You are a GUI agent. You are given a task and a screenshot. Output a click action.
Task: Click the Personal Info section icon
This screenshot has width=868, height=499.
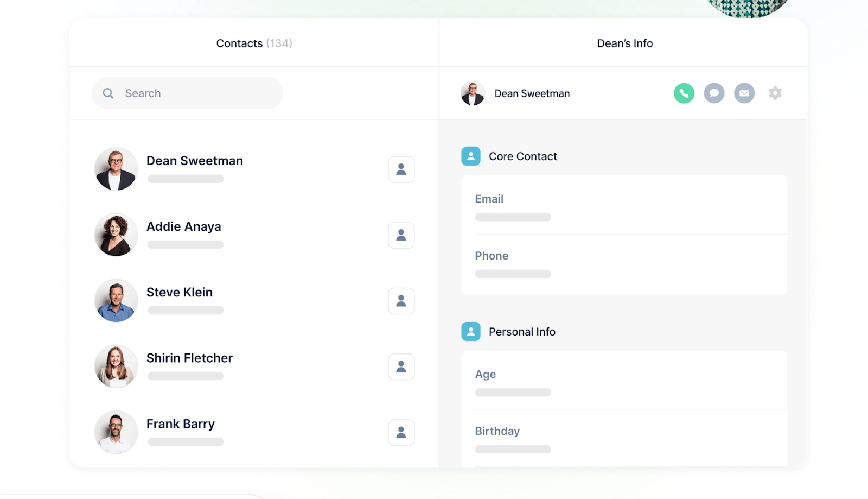coord(471,331)
